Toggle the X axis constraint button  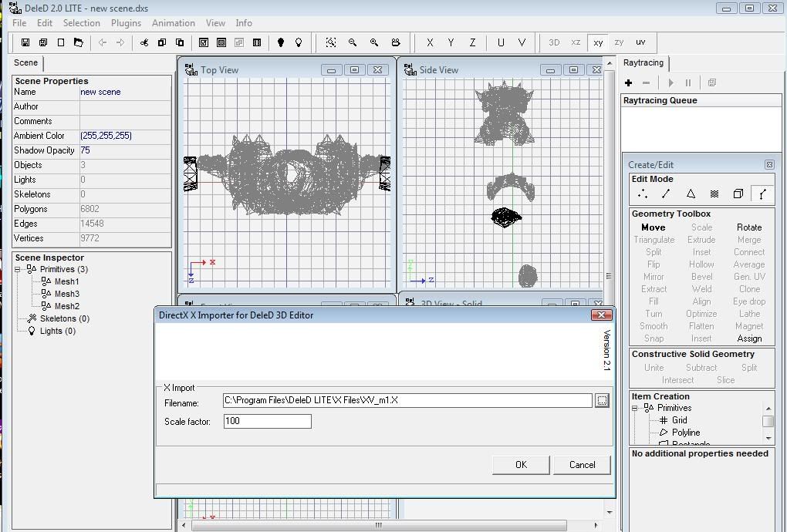[x=430, y=42]
